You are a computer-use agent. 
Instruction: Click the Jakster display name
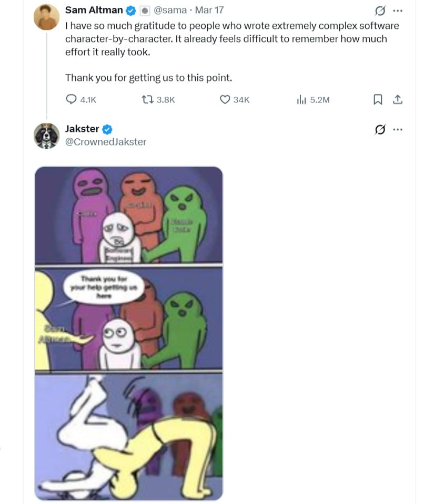point(82,129)
